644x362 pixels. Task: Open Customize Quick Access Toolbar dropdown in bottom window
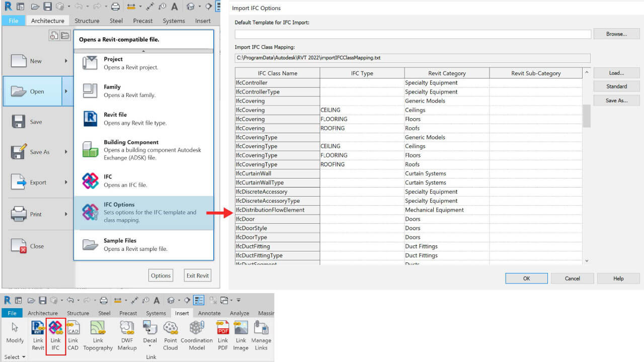[x=238, y=300]
